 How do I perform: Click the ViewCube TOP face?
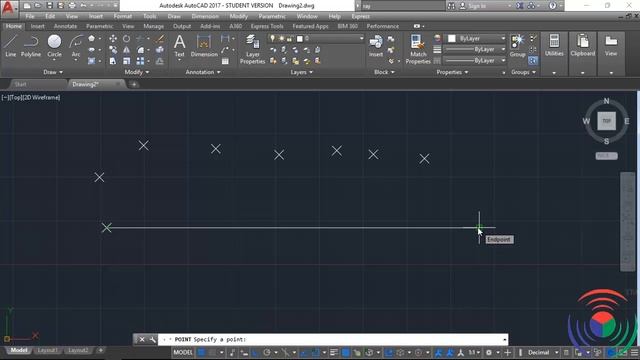(607, 121)
